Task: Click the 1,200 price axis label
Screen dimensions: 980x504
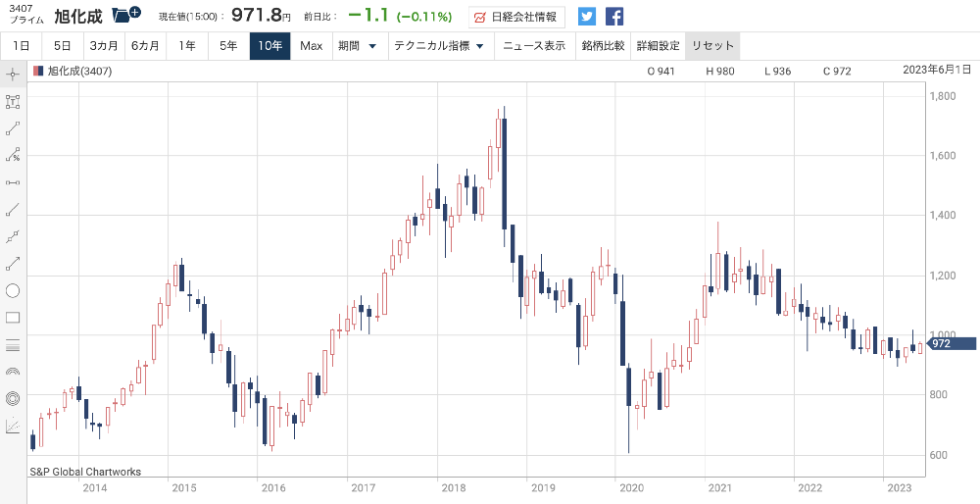Action: click(x=941, y=276)
